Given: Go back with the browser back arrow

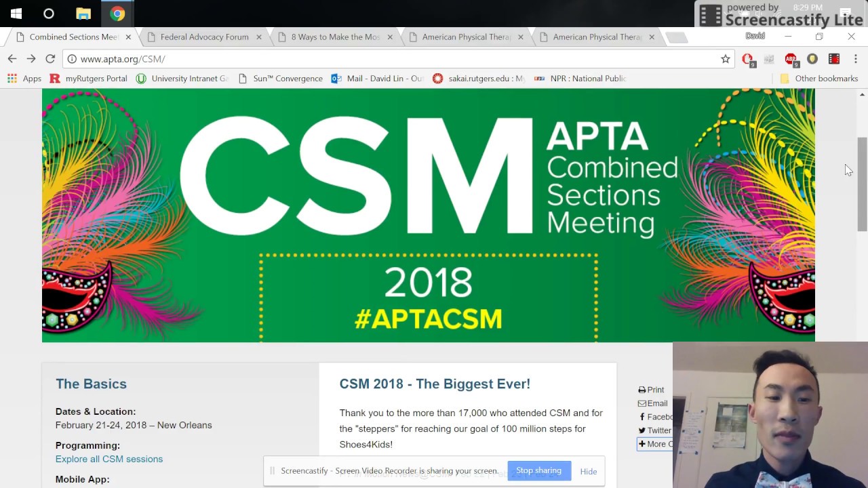Looking at the screenshot, I should point(12,59).
